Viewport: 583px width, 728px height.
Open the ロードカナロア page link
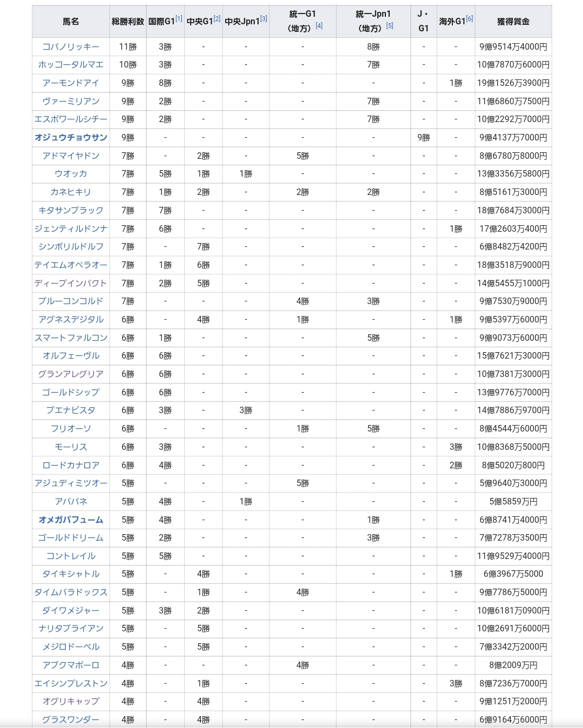[71, 466]
